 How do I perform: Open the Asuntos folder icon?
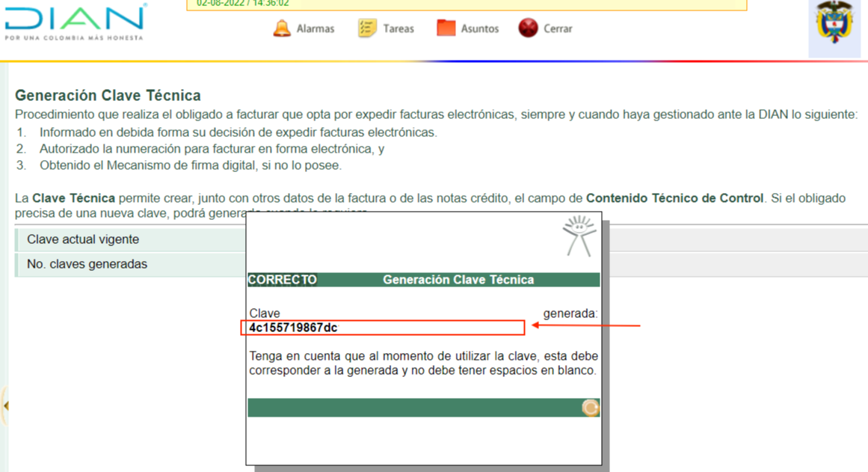(x=446, y=28)
